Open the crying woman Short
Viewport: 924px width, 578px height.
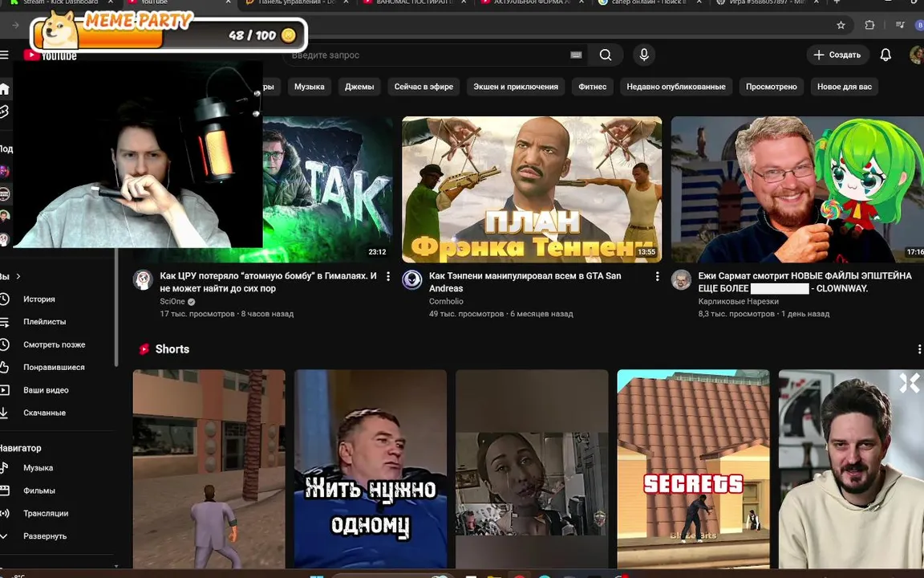[532, 469]
